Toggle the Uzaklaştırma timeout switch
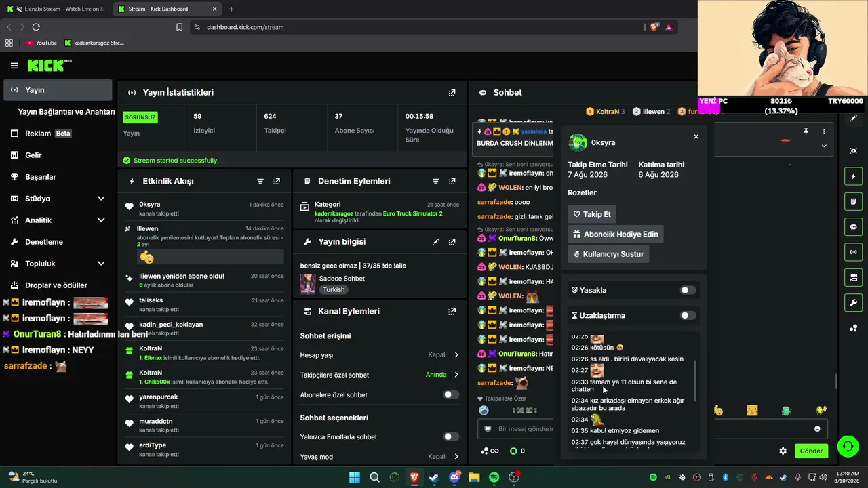 coord(688,315)
